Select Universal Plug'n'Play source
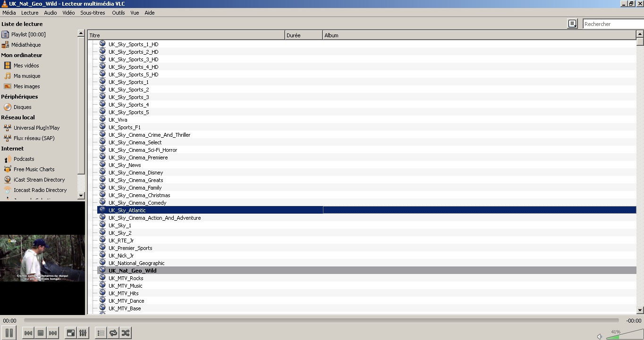The height and width of the screenshot is (340, 644). (x=36, y=128)
